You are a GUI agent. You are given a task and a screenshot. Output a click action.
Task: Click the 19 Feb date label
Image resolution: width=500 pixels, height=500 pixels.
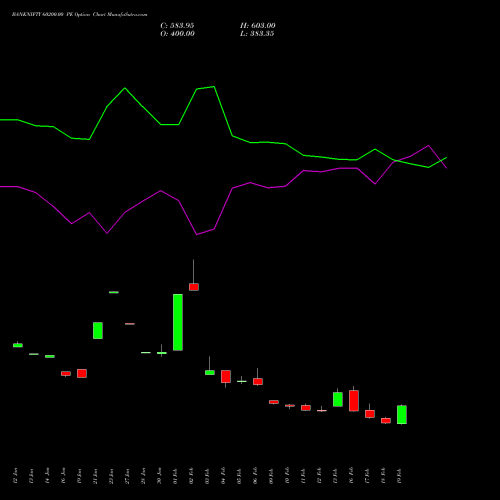(399, 475)
